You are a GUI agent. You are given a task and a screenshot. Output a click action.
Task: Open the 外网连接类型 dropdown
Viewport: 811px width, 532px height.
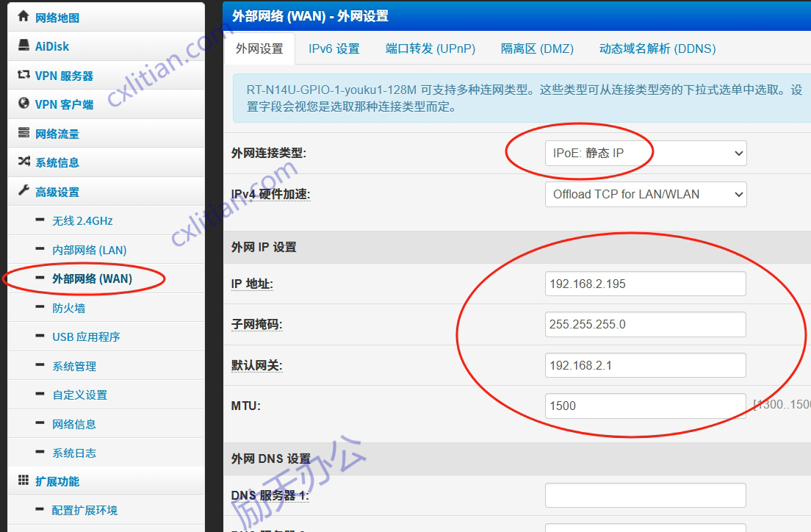click(x=645, y=154)
